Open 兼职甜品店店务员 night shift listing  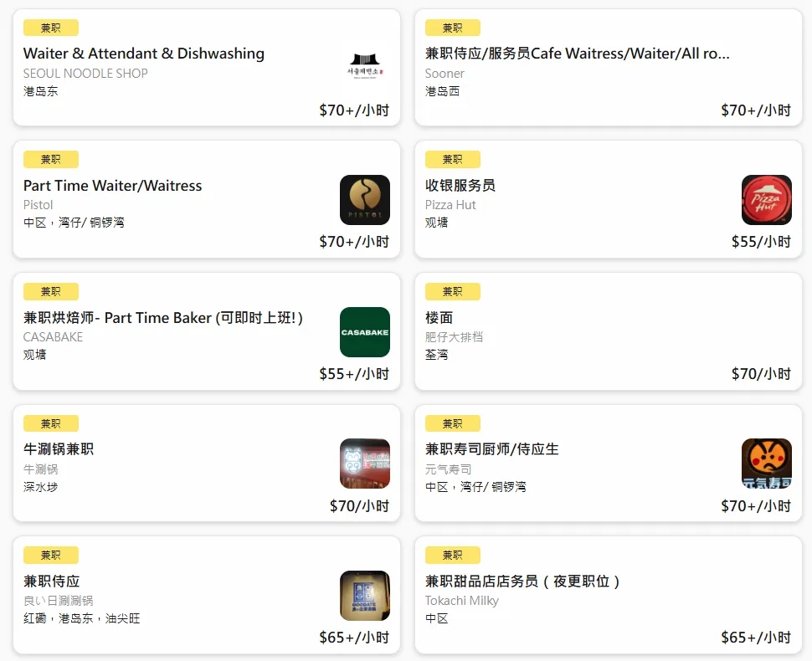(523, 582)
